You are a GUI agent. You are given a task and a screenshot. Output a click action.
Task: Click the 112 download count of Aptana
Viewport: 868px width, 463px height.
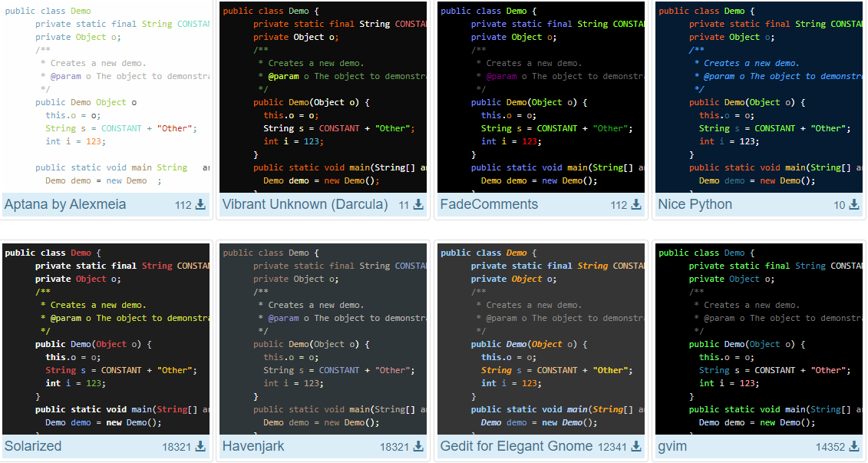[183, 206]
